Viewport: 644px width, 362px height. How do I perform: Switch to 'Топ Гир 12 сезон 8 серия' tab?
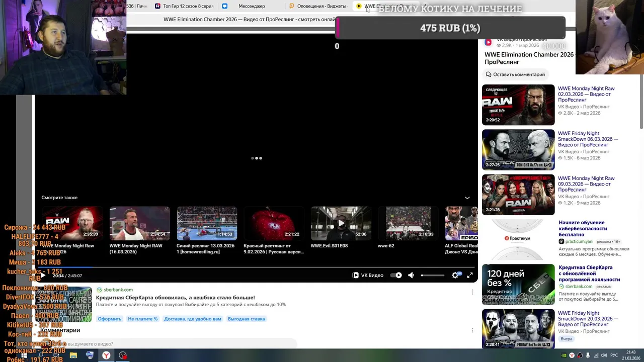pyautogui.click(x=184, y=6)
